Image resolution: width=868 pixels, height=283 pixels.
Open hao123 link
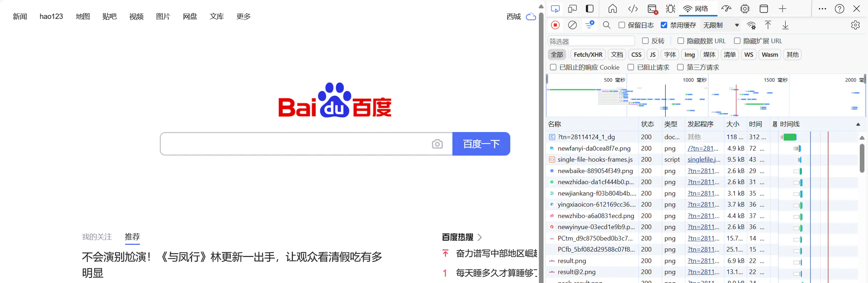(51, 16)
